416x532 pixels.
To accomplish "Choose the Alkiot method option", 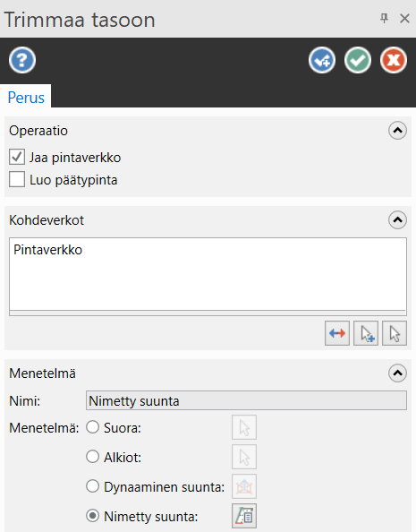I will pyautogui.click(x=92, y=457).
